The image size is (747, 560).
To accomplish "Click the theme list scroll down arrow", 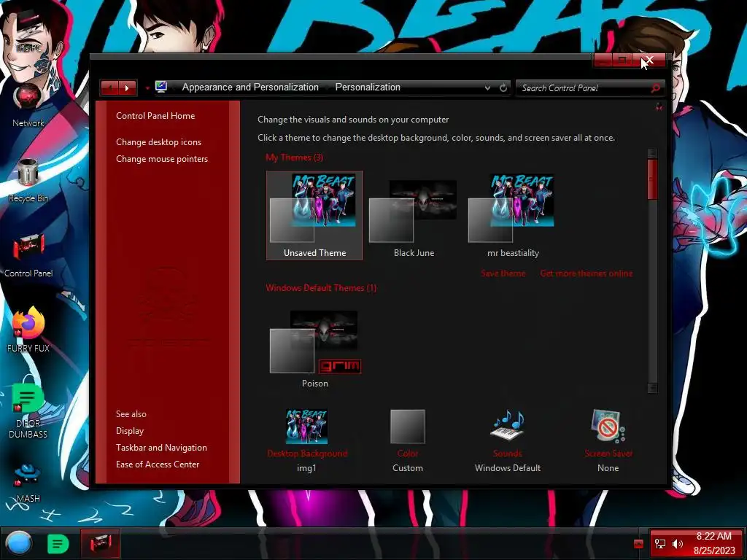I will point(653,388).
